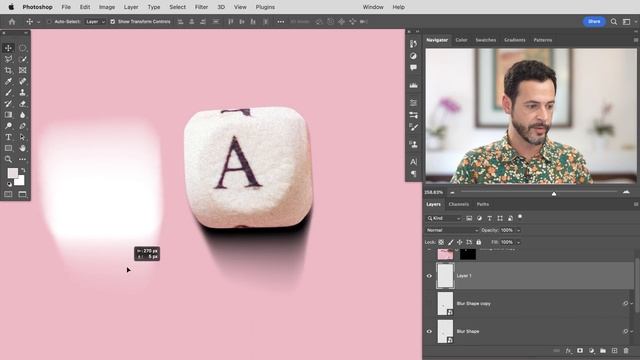Toggle Lock image pixels brush icon

pyautogui.click(x=451, y=242)
